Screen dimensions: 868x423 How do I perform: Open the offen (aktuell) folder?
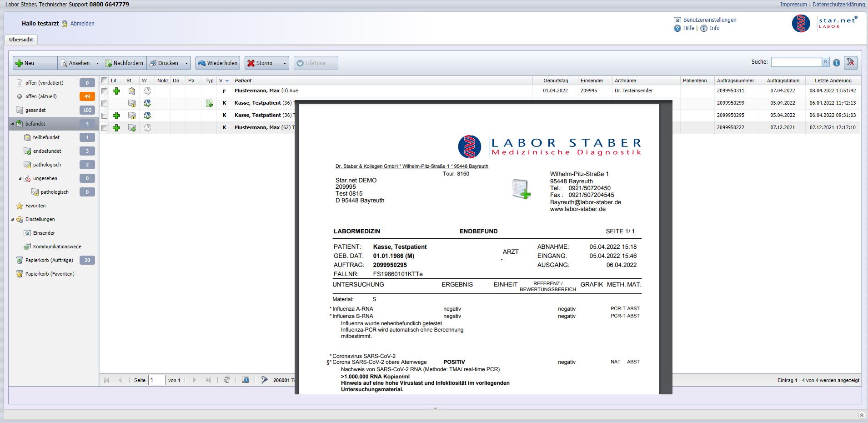[x=41, y=96]
